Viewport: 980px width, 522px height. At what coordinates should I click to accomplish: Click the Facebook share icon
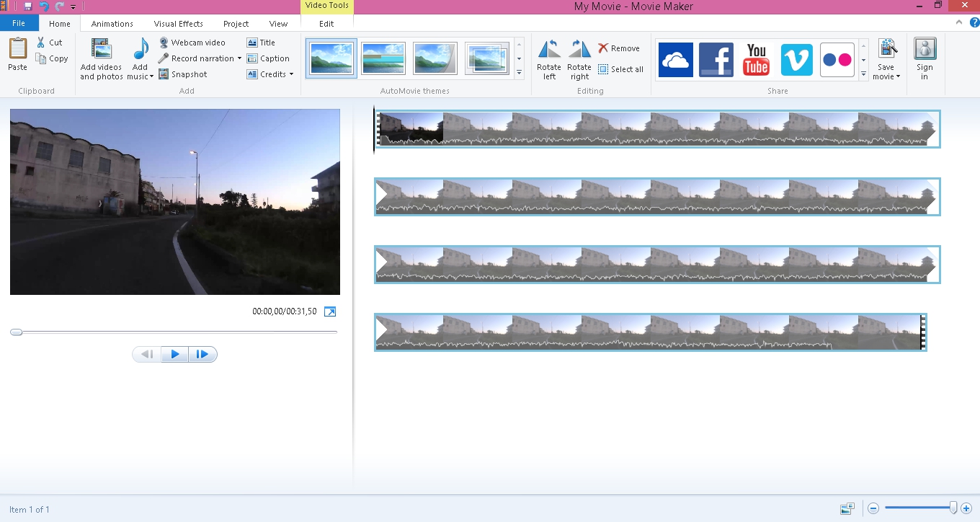(x=716, y=59)
